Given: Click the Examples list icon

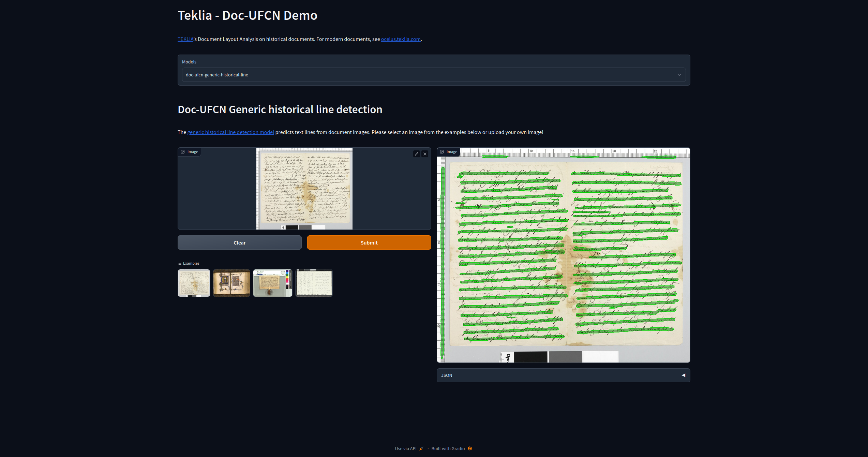Looking at the screenshot, I should point(180,263).
